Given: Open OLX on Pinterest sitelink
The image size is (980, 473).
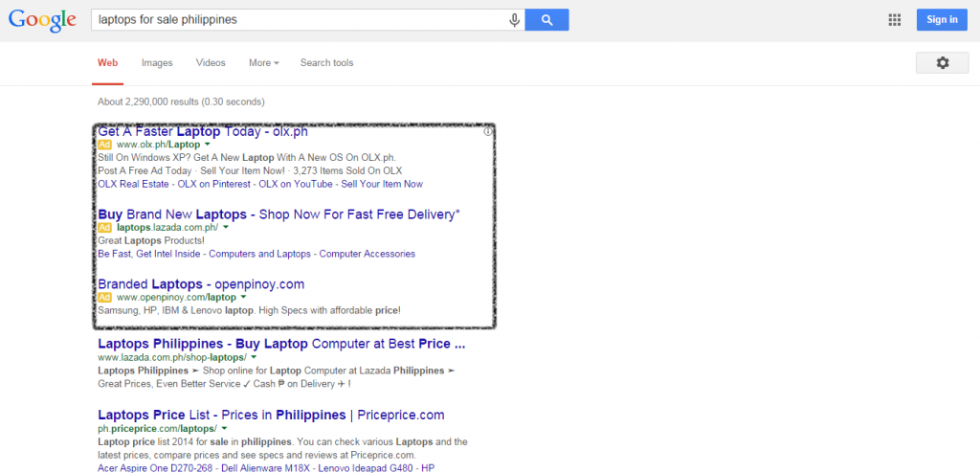Looking at the screenshot, I should pos(214,184).
